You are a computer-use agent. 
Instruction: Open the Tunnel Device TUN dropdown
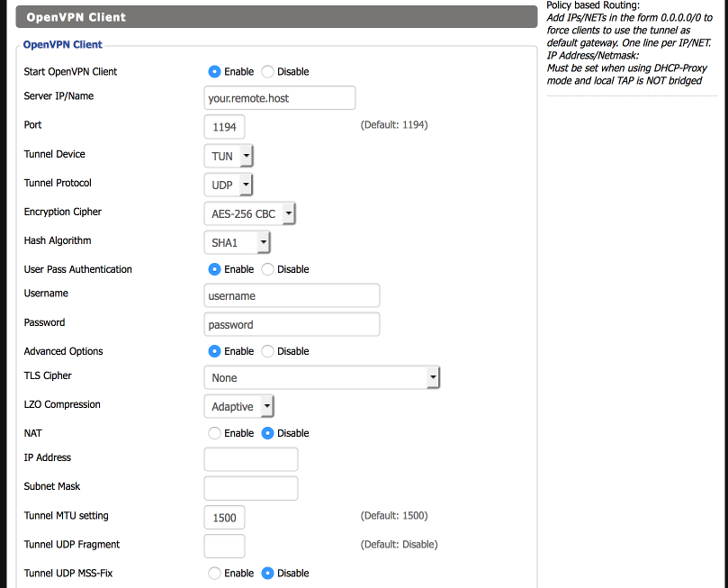pos(229,156)
